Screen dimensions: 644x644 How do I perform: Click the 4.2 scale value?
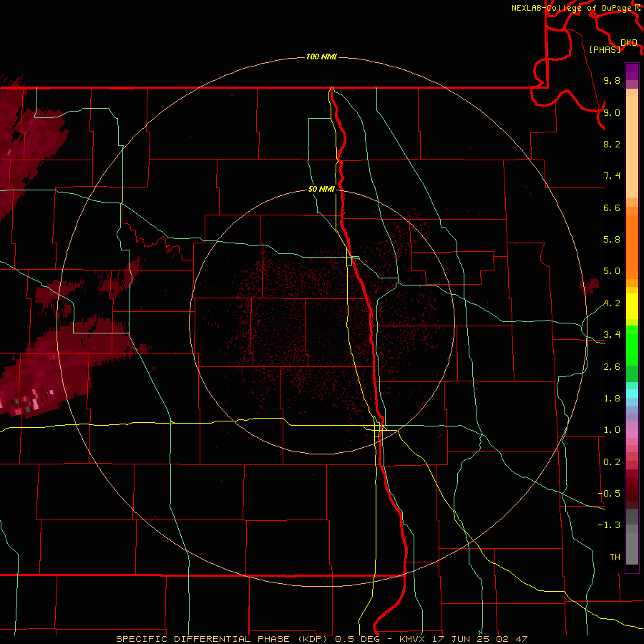(612, 303)
